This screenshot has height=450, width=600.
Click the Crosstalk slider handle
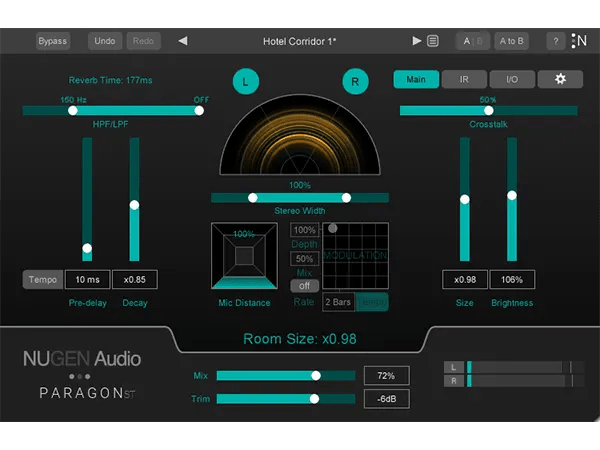[x=489, y=111]
